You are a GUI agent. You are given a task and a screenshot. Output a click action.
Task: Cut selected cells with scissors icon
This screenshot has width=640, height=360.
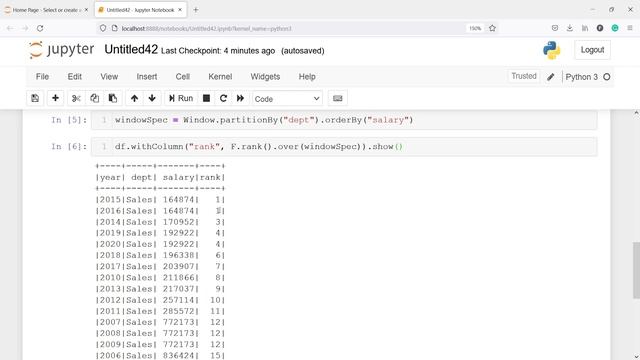coord(76,98)
